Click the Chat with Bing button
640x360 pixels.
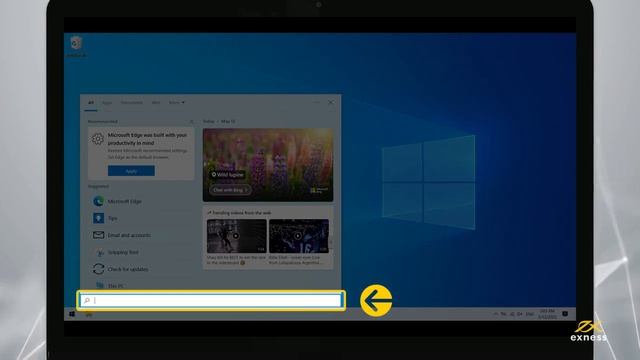(x=230, y=190)
